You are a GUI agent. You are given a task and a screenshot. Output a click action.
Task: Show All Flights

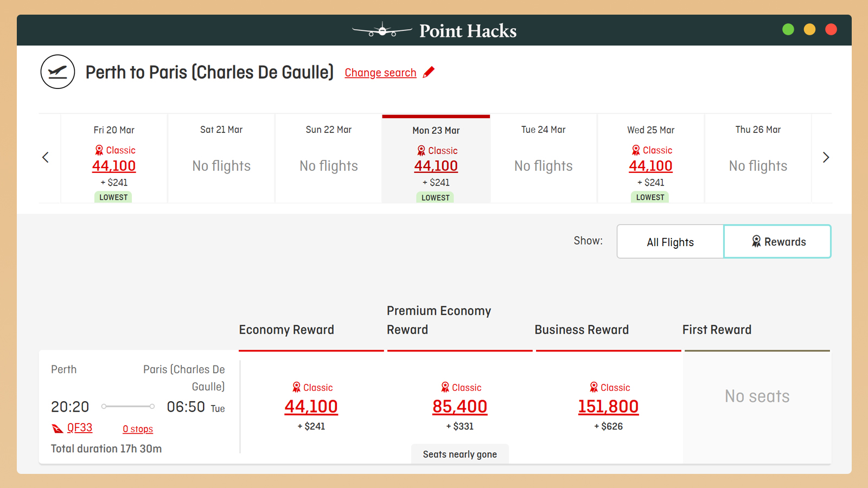pos(670,242)
